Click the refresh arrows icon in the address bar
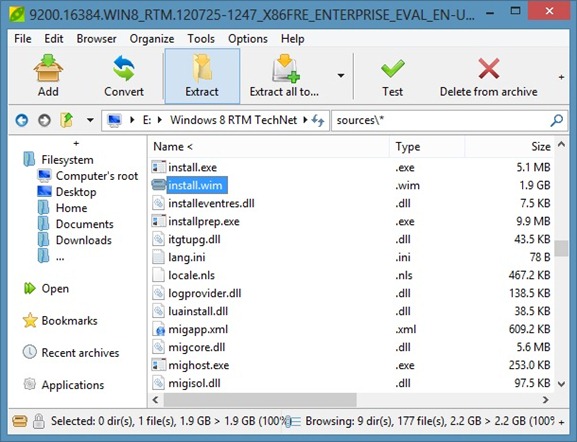This screenshot has height=442, width=577. (318, 120)
